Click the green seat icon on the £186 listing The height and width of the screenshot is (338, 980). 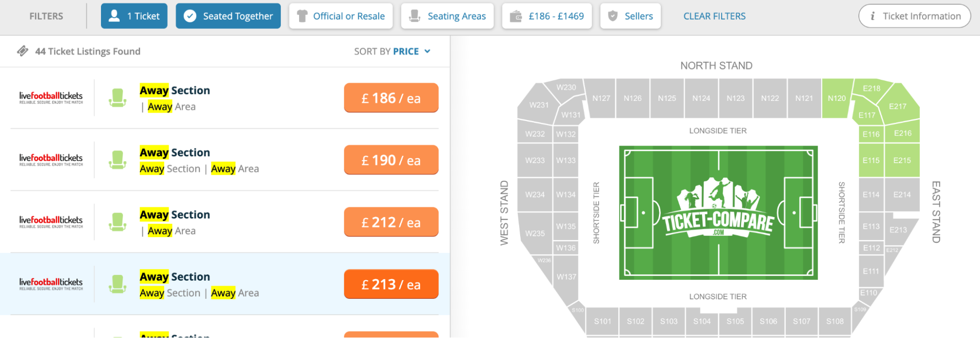(117, 97)
